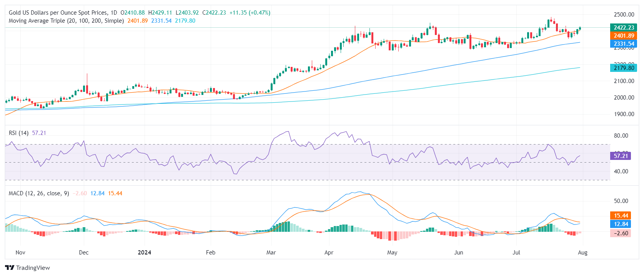Click the orange 2401.89 price axis tag
Screen dimensions: 644x276
tap(623, 36)
